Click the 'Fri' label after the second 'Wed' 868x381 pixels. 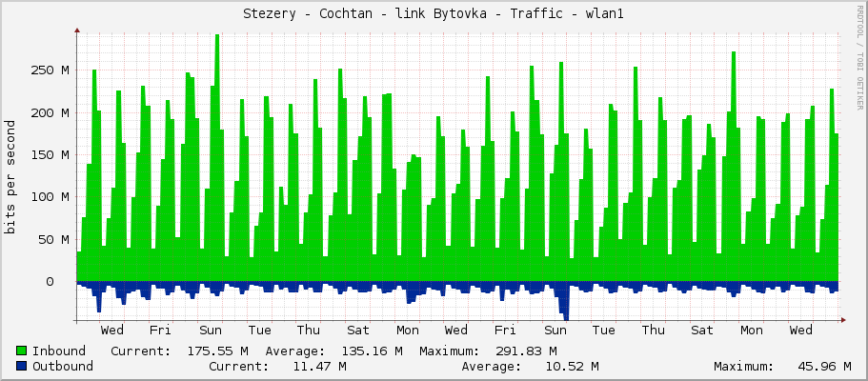[x=505, y=331]
